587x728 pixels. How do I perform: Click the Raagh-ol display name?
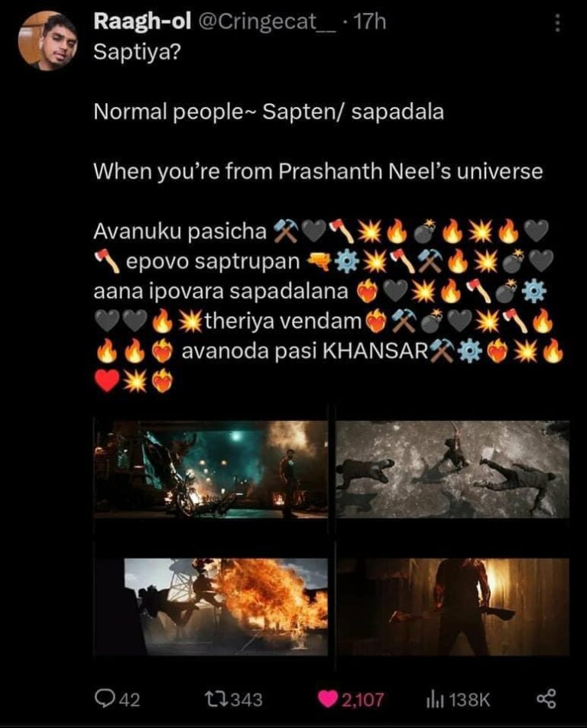click(x=142, y=21)
